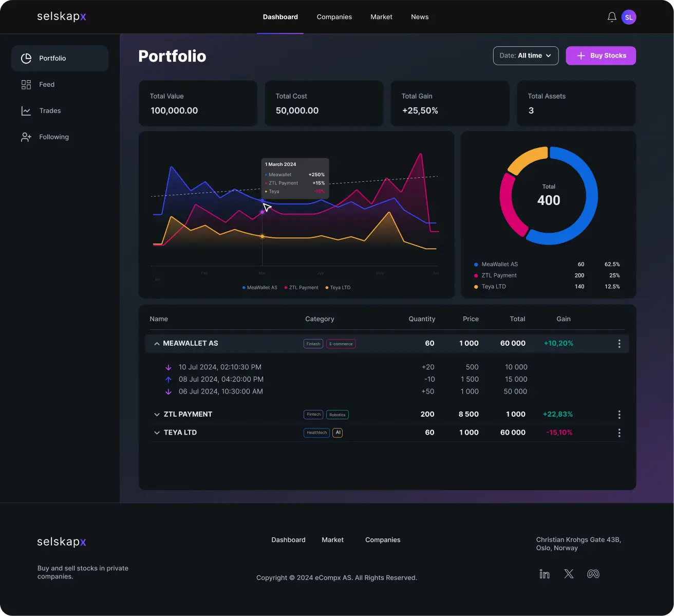Expand the ZTL PAYMENT row
The image size is (674, 616).
click(x=157, y=415)
